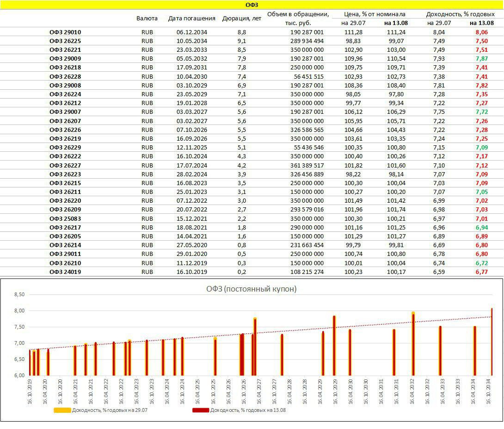
Task: Select the ОФЗ 29010 bond row label
Action: tap(65, 32)
